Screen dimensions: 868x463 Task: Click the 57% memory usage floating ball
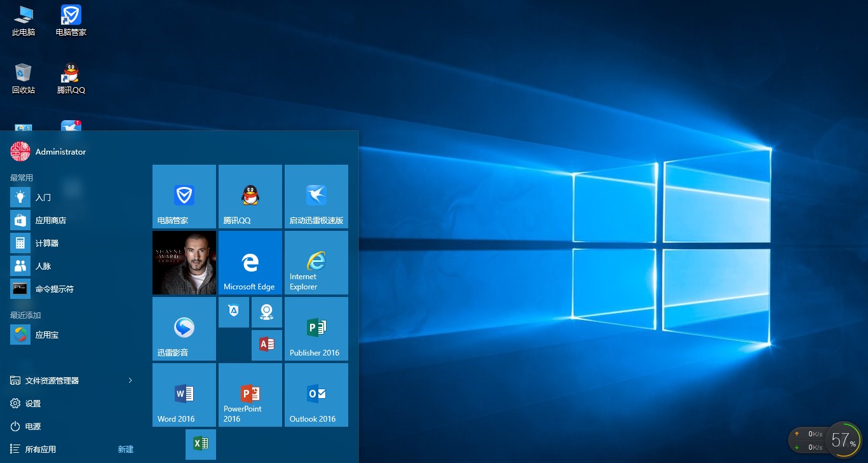point(843,439)
